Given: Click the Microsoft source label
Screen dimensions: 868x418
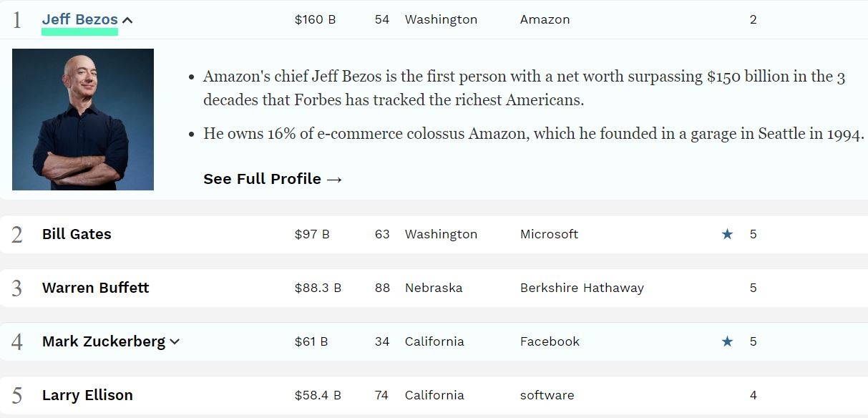Looking at the screenshot, I should coord(549,234).
